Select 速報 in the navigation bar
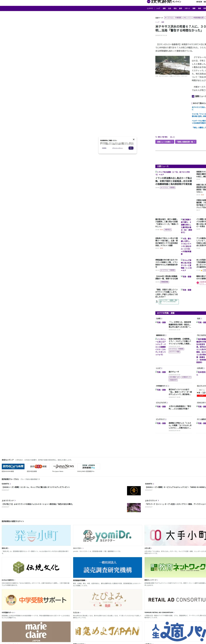 [164, 8]
